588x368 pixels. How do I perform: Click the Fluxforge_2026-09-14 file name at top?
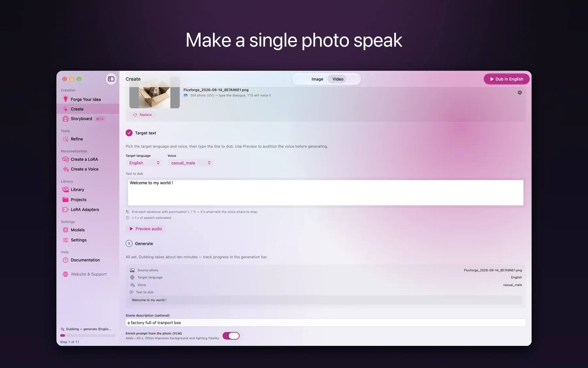(216, 90)
